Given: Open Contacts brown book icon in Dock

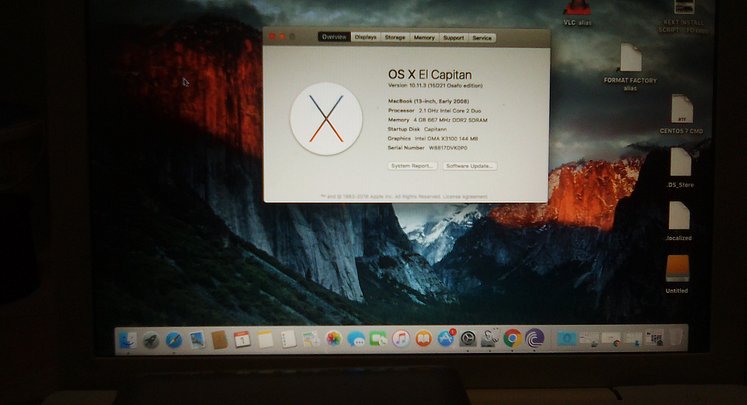Looking at the screenshot, I should (219, 340).
